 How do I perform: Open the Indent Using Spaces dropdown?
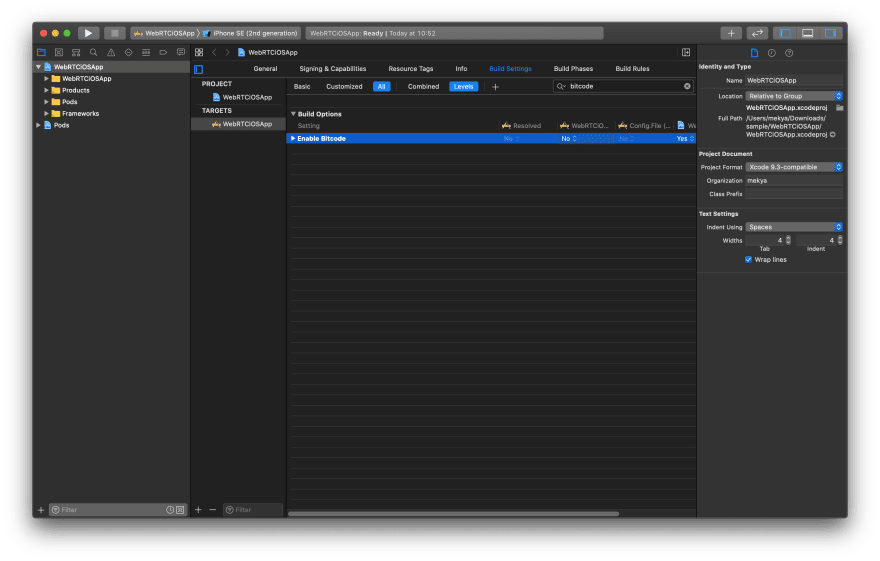(x=794, y=227)
